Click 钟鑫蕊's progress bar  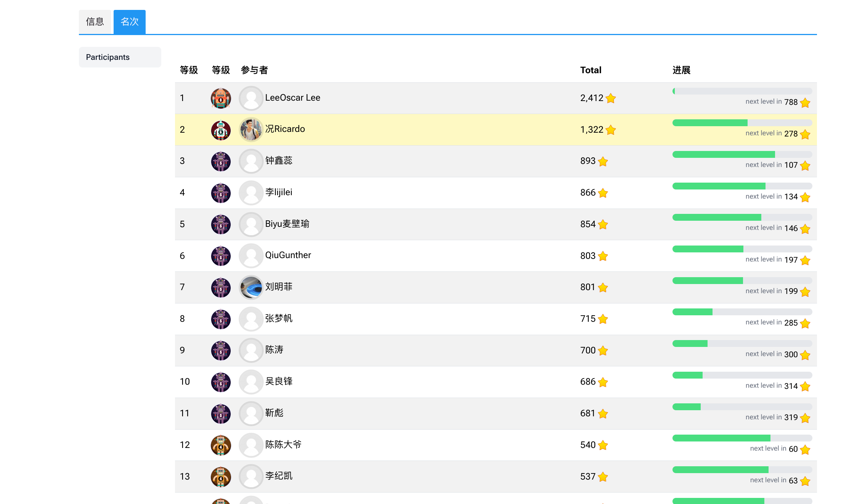[742, 154]
